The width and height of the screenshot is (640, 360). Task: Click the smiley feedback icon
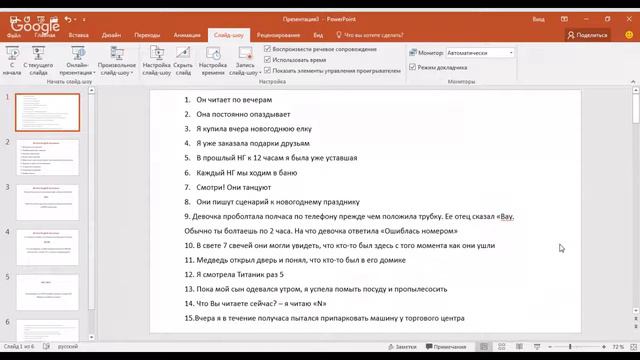pos(629,35)
